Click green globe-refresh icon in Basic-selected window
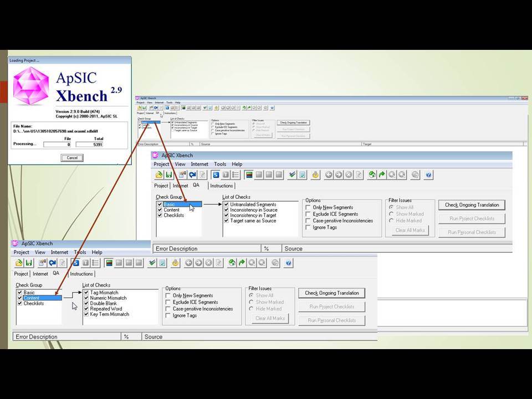 372,175
